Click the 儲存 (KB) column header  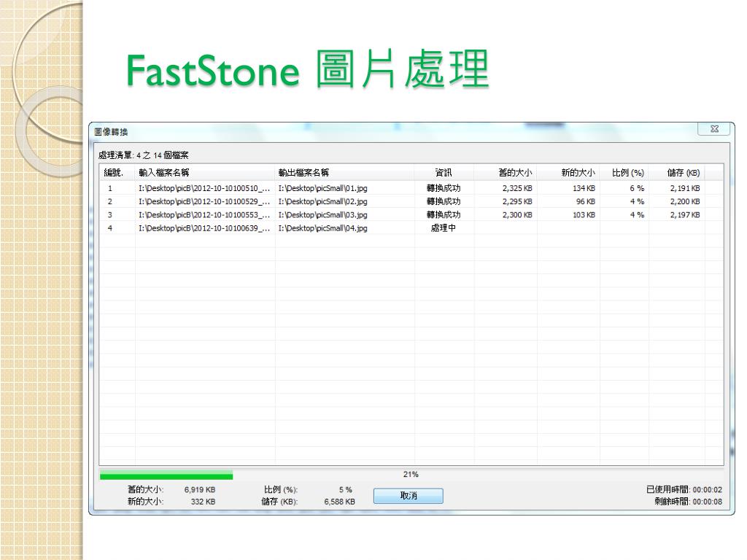pyautogui.click(x=676, y=172)
